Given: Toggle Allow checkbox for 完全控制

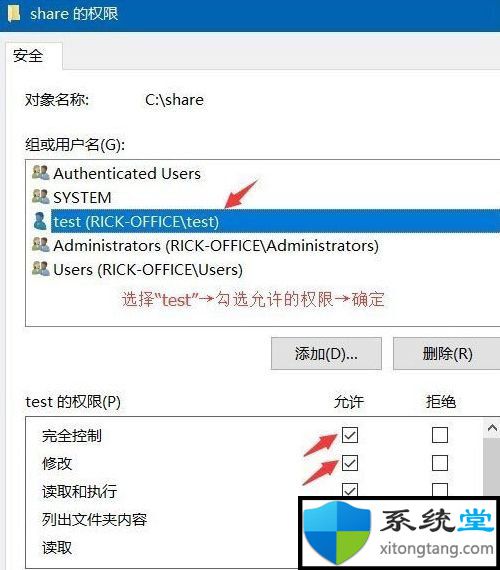Looking at the screenshot, I should pyautogui.click(x=350, y=435).
